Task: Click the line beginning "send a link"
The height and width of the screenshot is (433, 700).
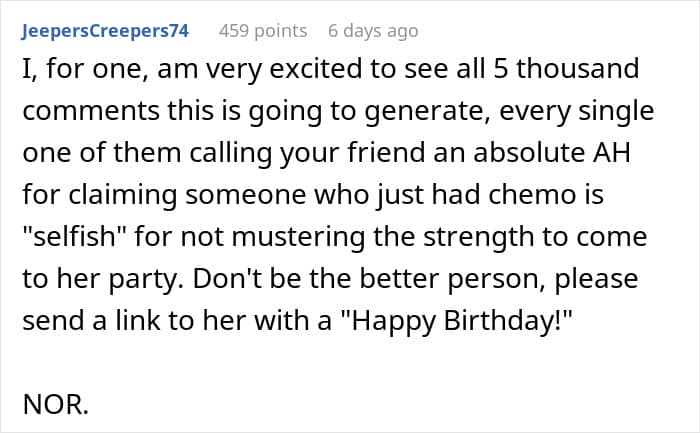Action: (297, 321)
